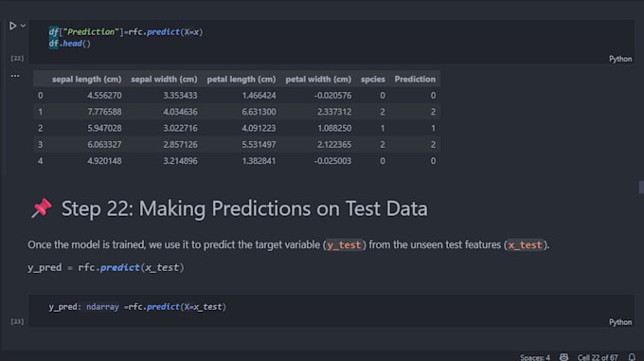Open notifications bell in status bar
Image resolution: width=644 pixels, height=361 pixels.
pyautogui.click(x=632, y=357)
